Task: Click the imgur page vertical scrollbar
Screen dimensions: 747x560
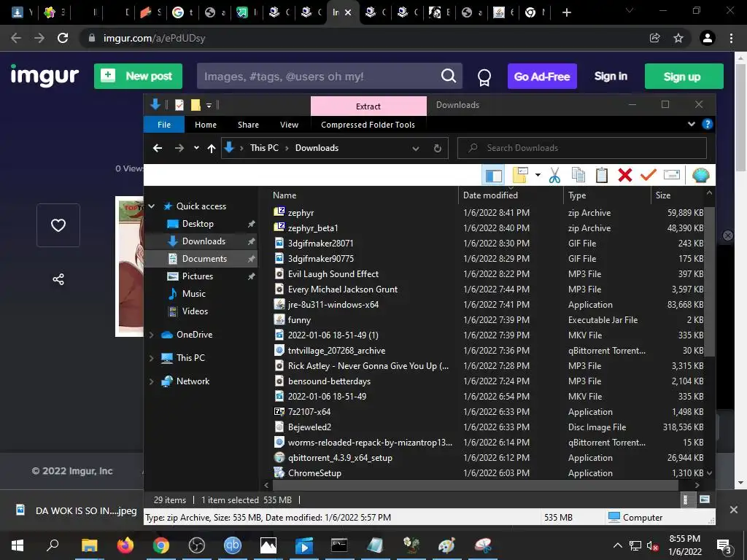Action: click(x=740, y=117)
